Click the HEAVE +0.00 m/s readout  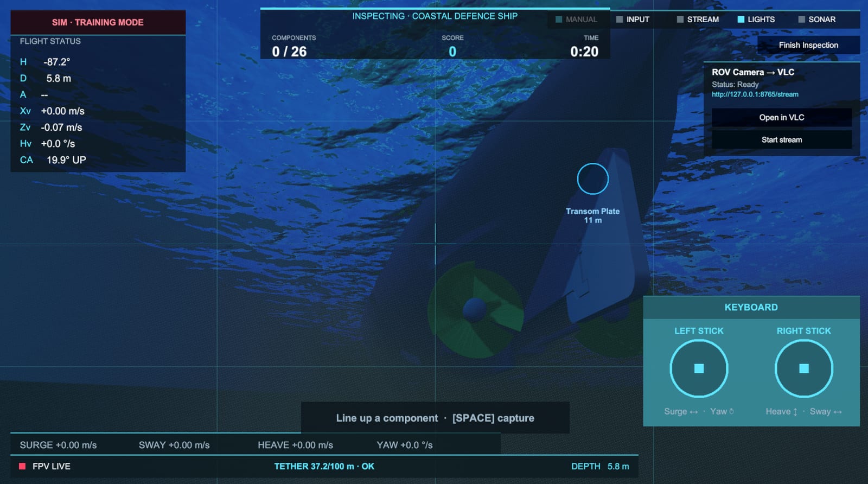pyautogui.click(x=295, y=445)
